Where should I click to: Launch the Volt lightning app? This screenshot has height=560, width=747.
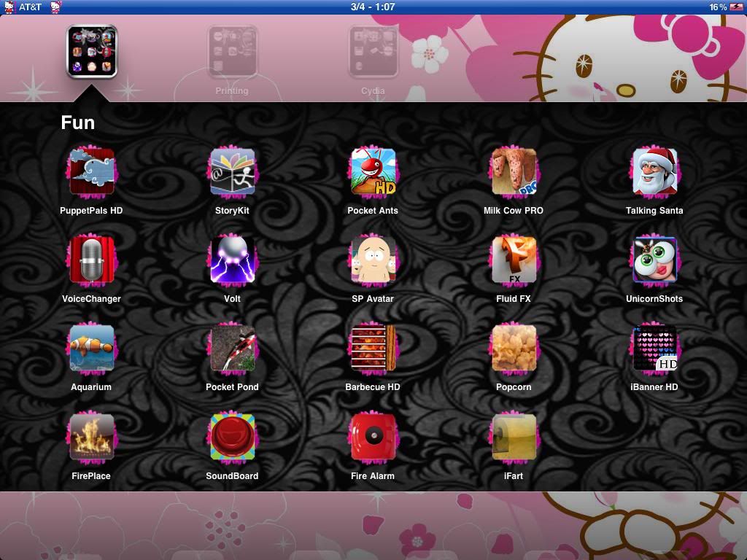click(x=232, y=260)
